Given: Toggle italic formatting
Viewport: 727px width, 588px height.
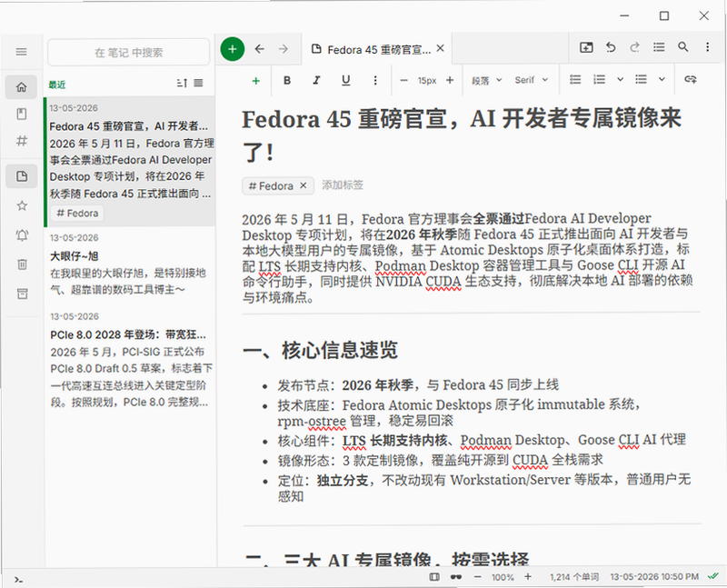Looking at the screenshot, I should point(316,80).
